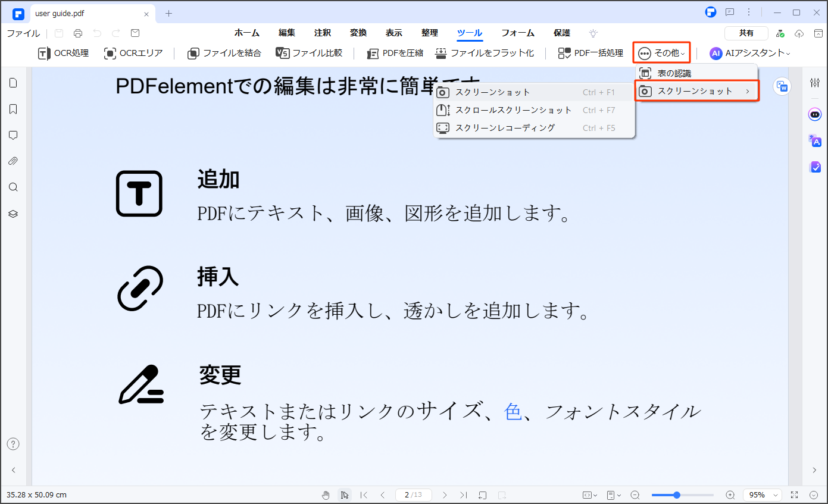
Task: Activate the select cursor tool in status bar
Action: pos(345,495)
